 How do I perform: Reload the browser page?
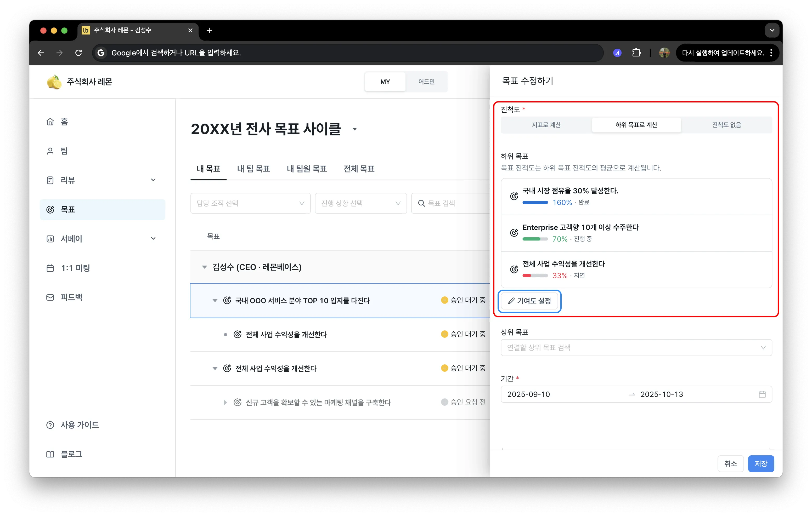coord(78,53)
